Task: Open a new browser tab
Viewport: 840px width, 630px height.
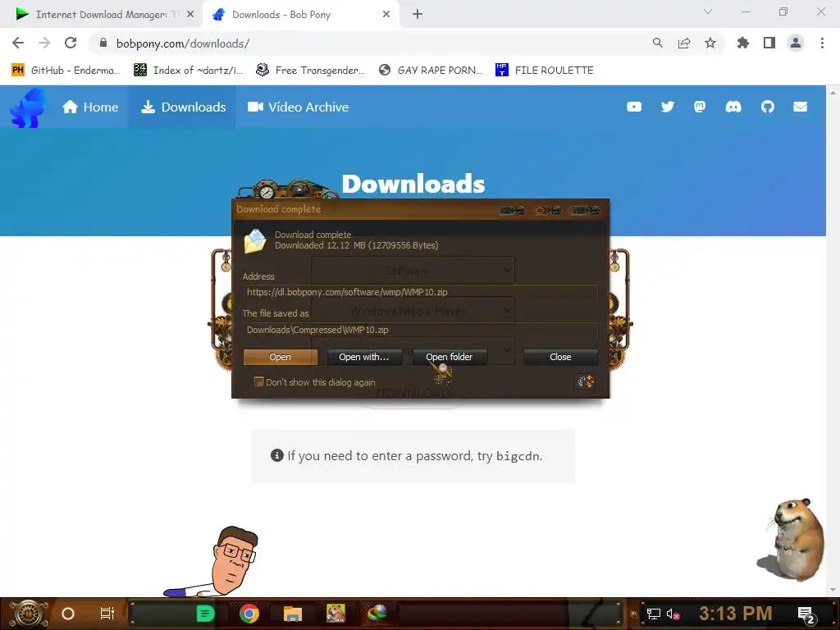Action: point(418,15)
